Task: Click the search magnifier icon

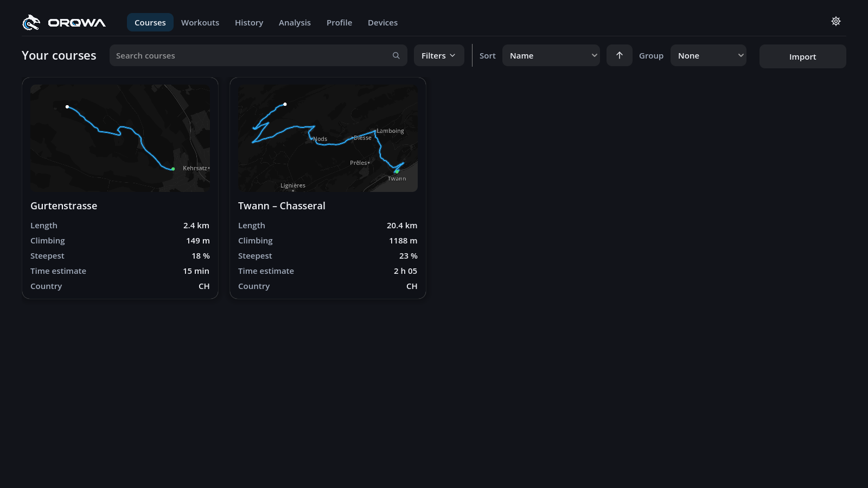Action: click(x=396, y=55)
